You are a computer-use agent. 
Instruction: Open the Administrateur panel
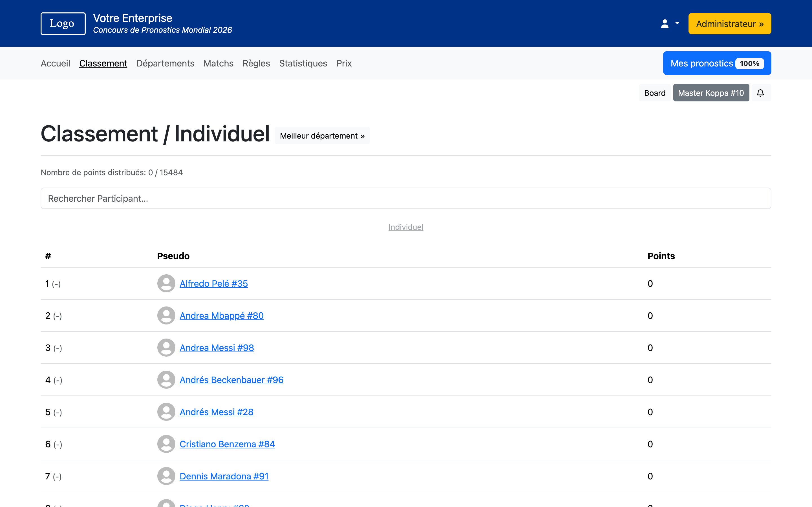pos(729,24)
